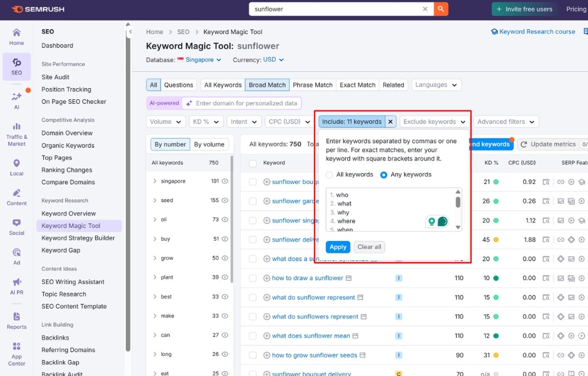Viewport: 588px width, 376px height.
Task: Open Keyword Overview in sidebar
Action: [x=69, y=213]
